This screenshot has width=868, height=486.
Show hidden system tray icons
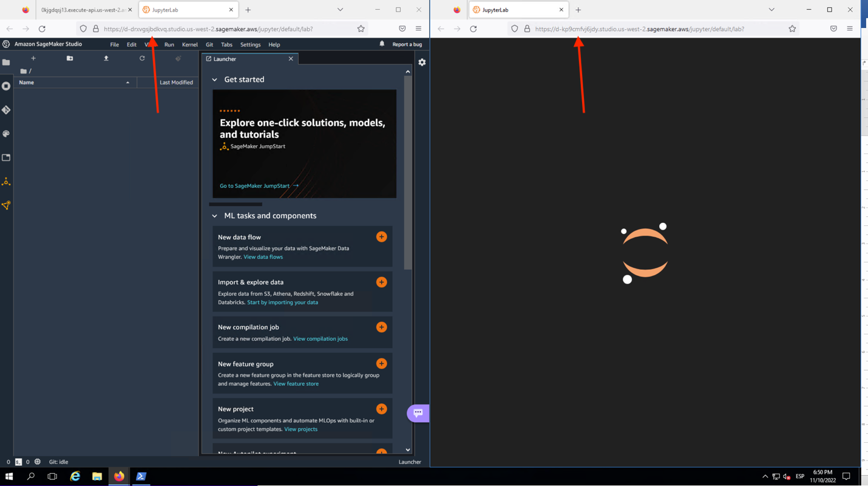(765, 476)
